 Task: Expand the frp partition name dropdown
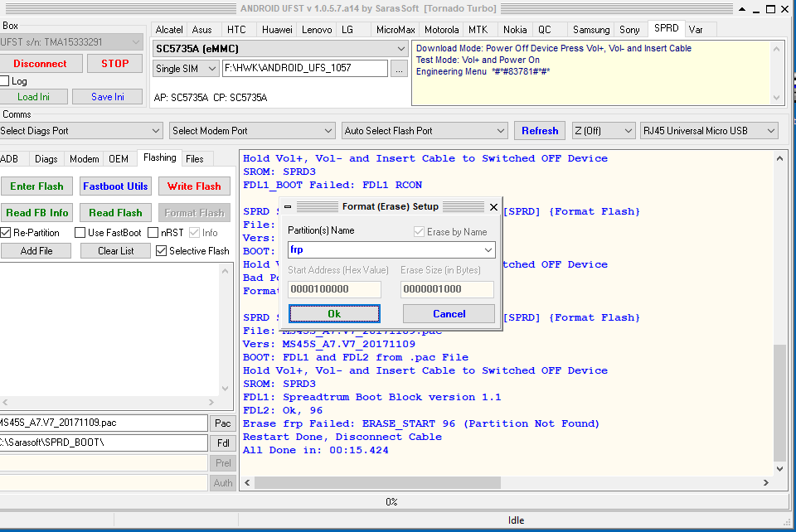point(488,250)
